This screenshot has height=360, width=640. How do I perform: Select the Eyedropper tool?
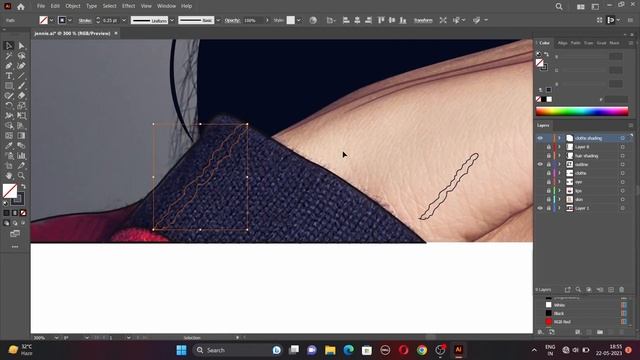[x=9, y=146]
